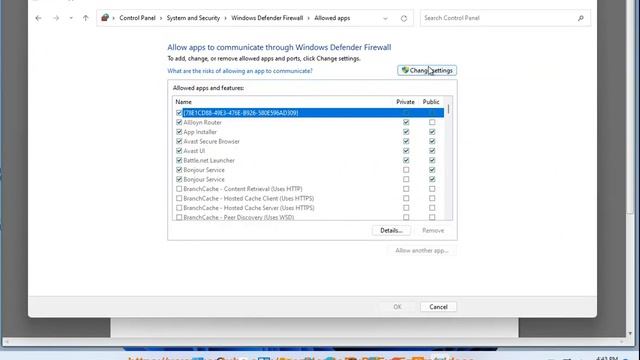
Task: Open Details for the selected app
Action: pyautogui.click(x=391, y=230)
